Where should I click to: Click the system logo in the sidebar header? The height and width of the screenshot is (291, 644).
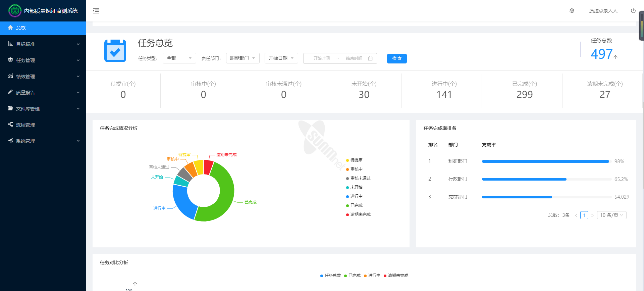pyautogui.click(x=15, y=11)
